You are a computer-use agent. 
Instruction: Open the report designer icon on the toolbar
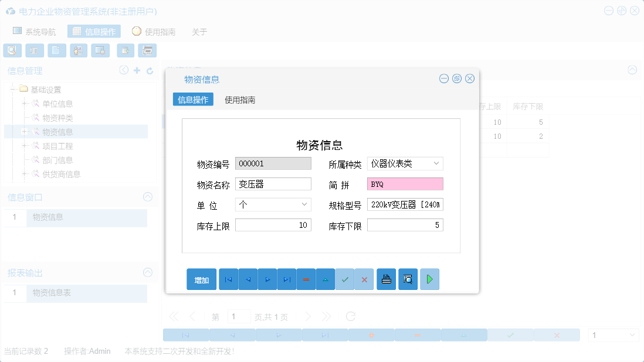(34, 50)
